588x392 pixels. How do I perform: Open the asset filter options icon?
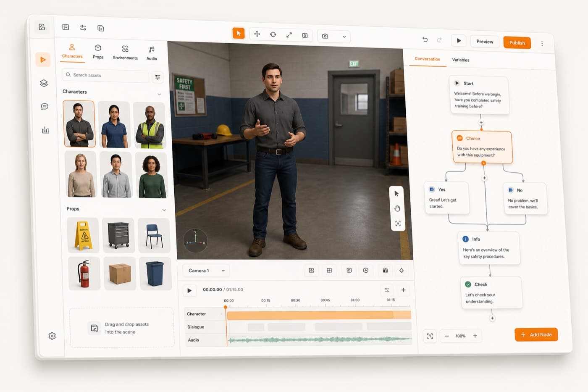[x=157, y=77]
